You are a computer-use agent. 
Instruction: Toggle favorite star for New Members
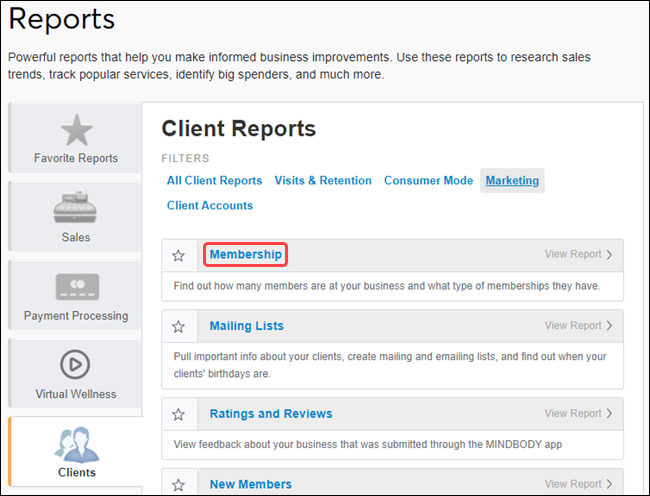click(179, 484)
